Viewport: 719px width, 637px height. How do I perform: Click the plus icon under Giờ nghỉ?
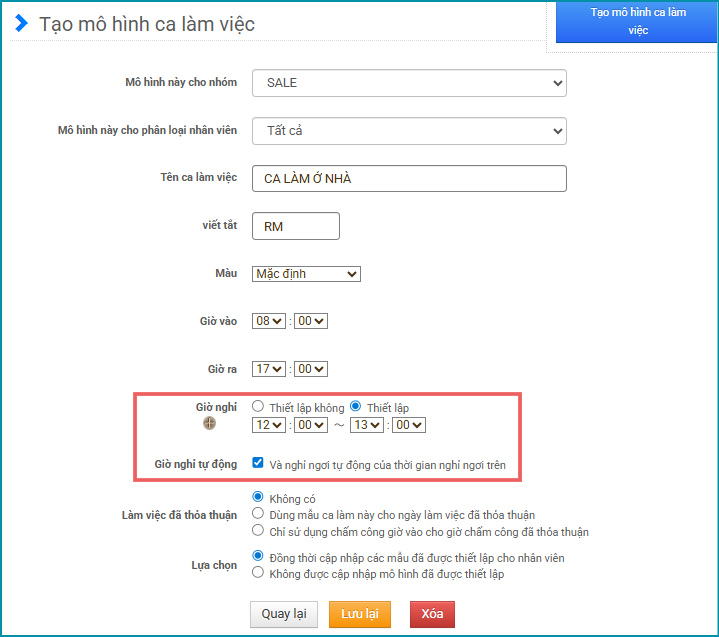(x=209, y=423)
